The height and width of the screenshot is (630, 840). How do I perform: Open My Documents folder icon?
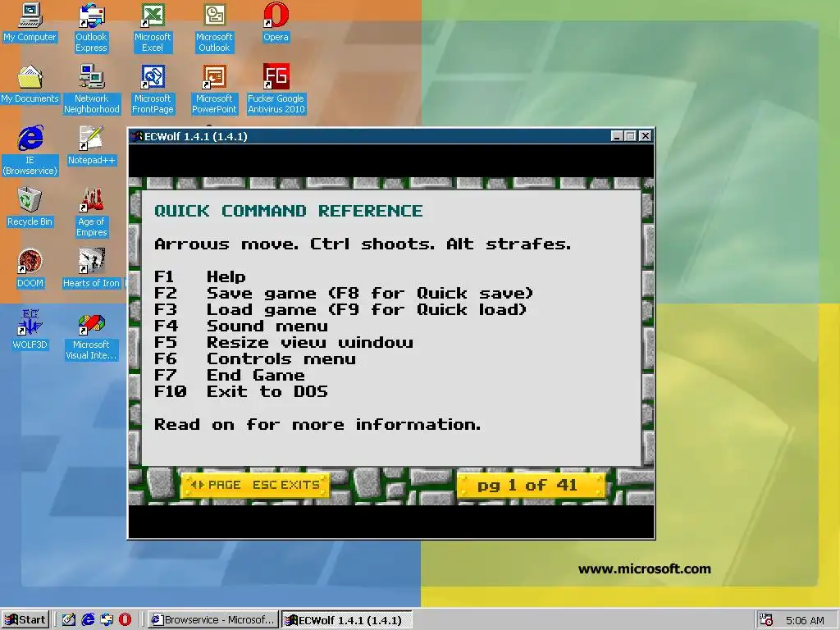[30, 83]
